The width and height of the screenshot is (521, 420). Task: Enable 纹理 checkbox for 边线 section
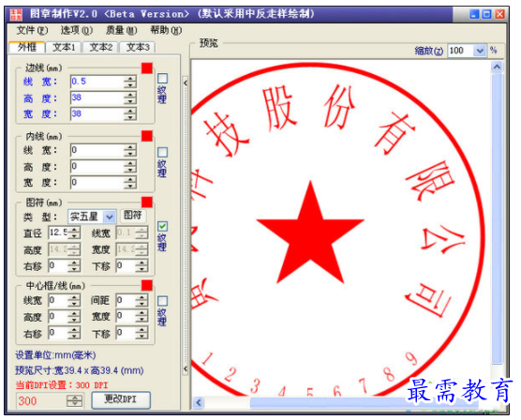click(162, 79)
